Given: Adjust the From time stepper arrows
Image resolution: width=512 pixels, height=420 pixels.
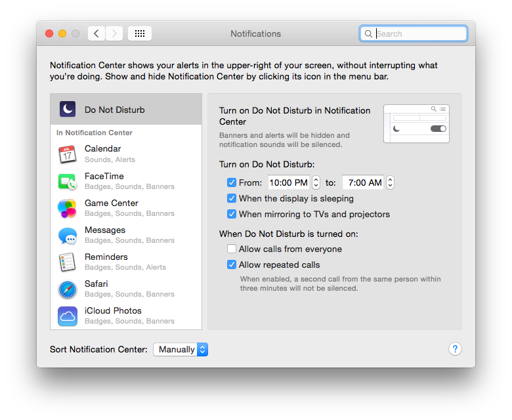Looking at the screenshot, I should 316,182.
